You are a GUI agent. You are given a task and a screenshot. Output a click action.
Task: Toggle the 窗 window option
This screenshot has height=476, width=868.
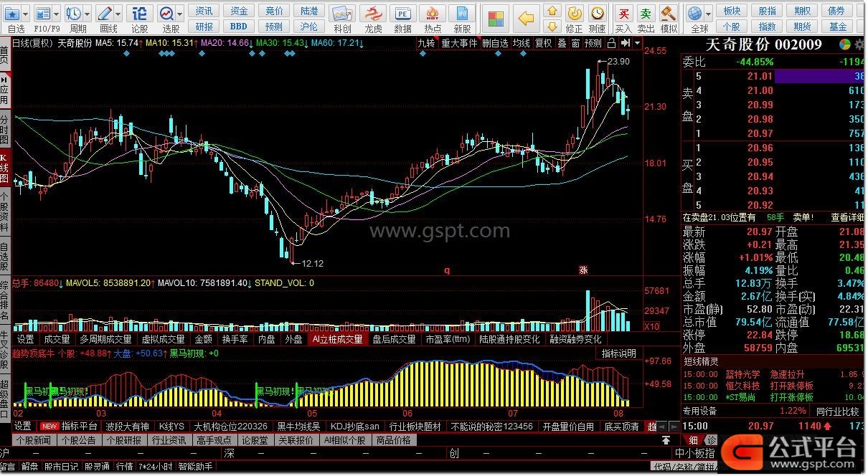click(x=575, y=43)
